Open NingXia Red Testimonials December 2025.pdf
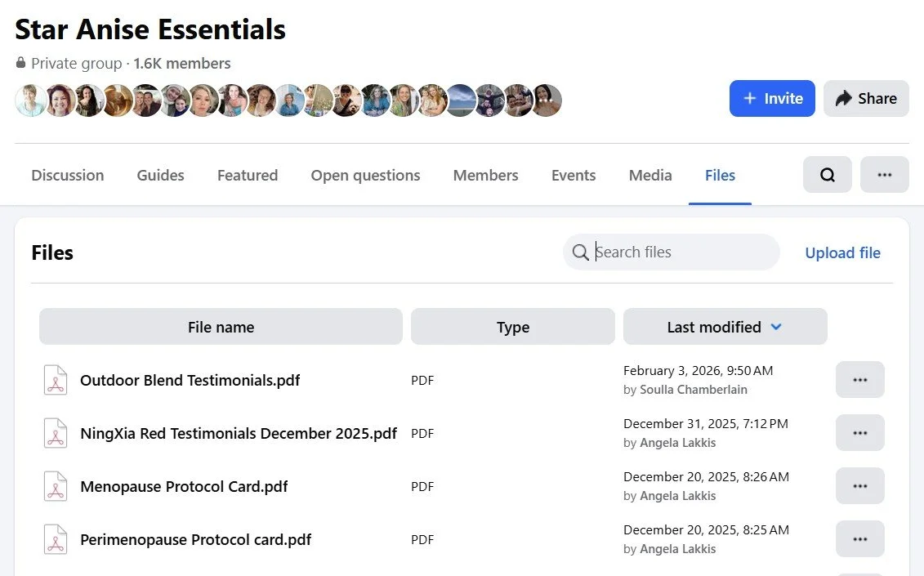924x576 pixels. [x=238, y=434]
